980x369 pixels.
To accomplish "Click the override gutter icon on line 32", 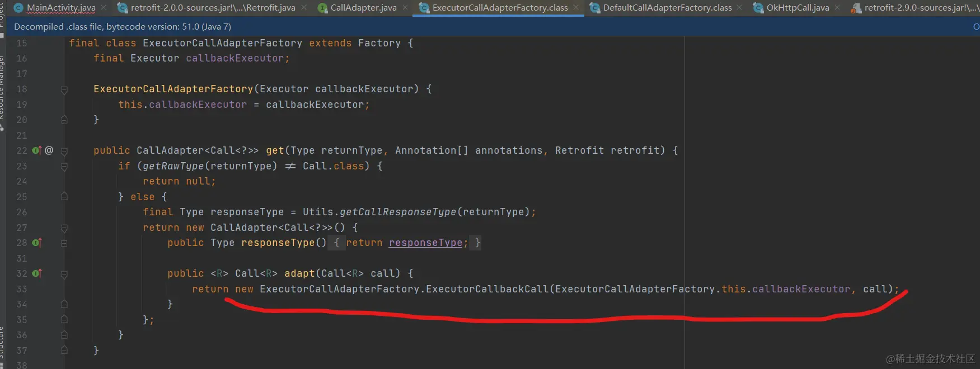I will pyautogui.click(x=36, y=273).
